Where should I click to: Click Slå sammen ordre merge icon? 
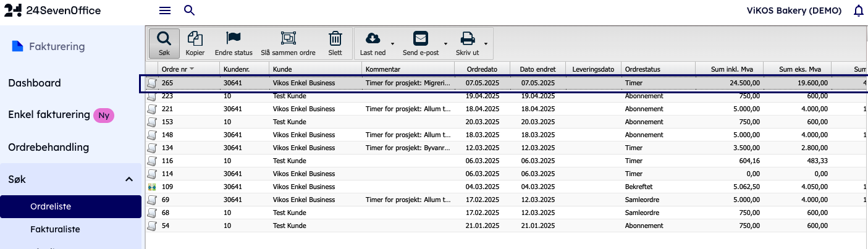click(x=288, y=39)
